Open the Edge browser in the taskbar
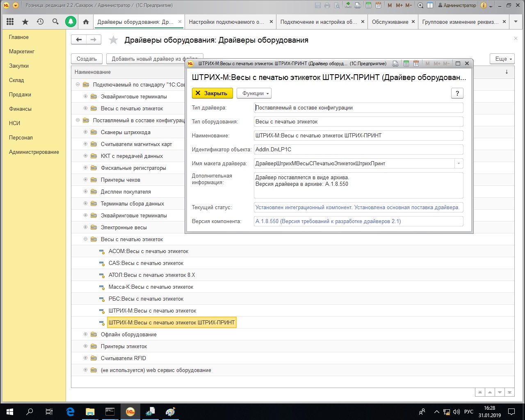This screenshot has height=420, width=525. coord(70,411)
